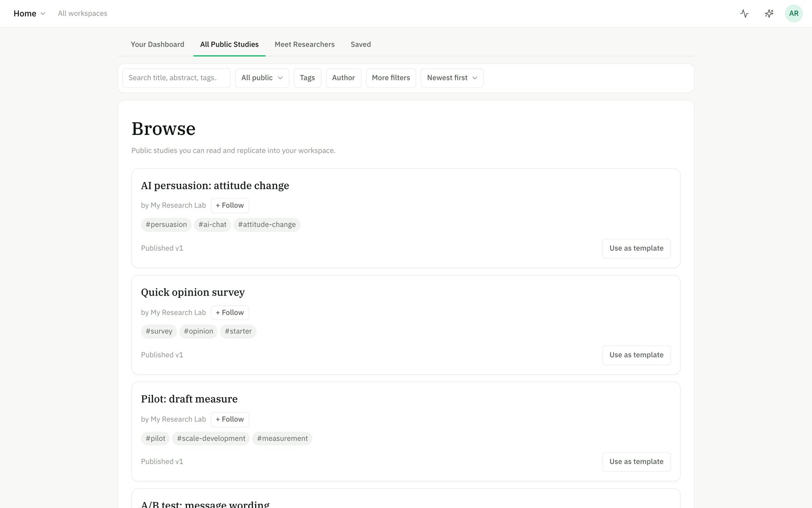Click Published v1 on Pilot: draft measure card
The height and width of the screenshot is (508, 812).
[162, 462]
